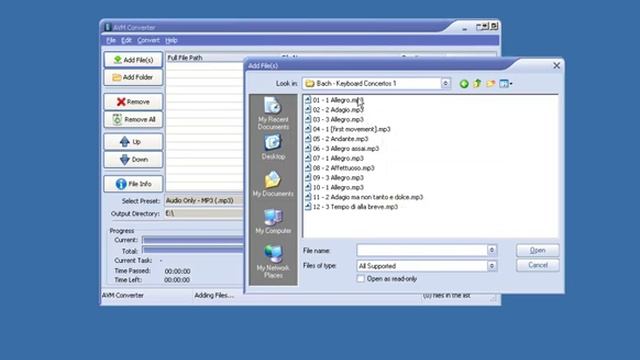Click the Time Left value 00:00:00

(177, 280)
